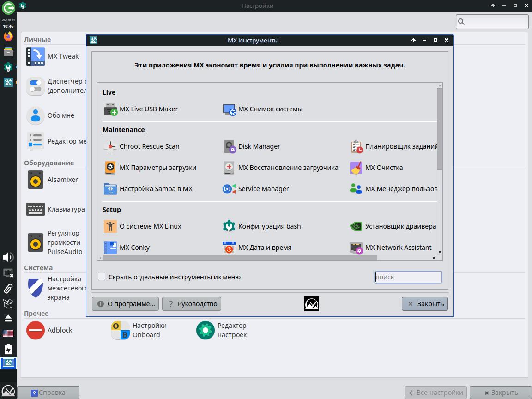Click the поиск field in MX Инструменты
Viewport: 532px width, 399px height.
(x=408, y=277)
